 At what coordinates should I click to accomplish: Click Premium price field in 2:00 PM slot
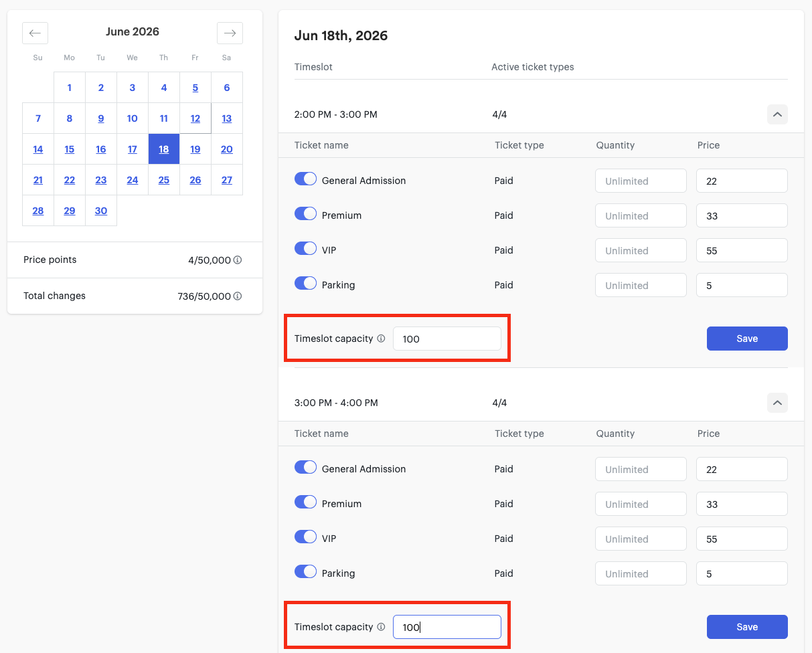[x=742, y=215]
